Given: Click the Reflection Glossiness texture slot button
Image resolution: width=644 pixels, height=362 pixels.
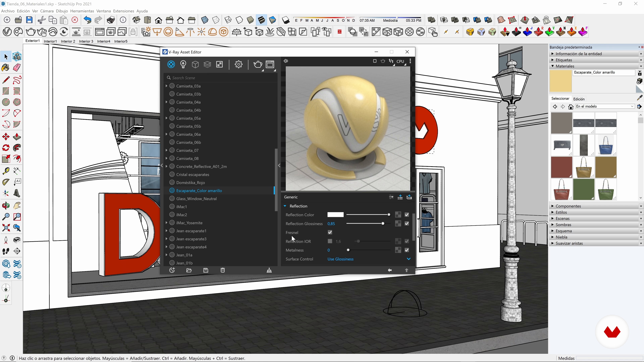Looking at the screenshot, I should pos(398,223).
